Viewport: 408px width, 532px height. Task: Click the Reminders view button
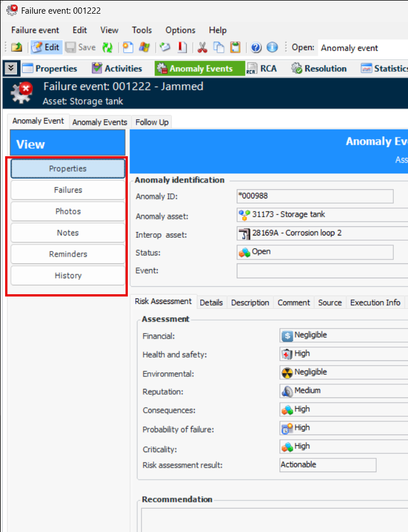pos(68,254)
